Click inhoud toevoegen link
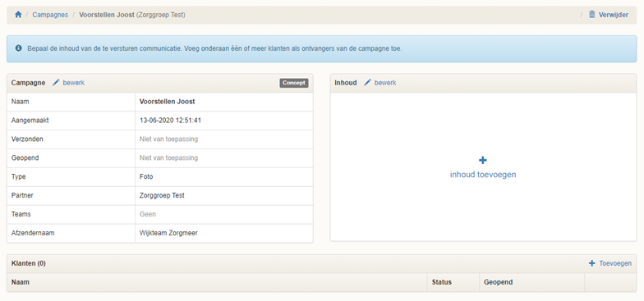The image size is (644, 301). click(x=483, y=174)
